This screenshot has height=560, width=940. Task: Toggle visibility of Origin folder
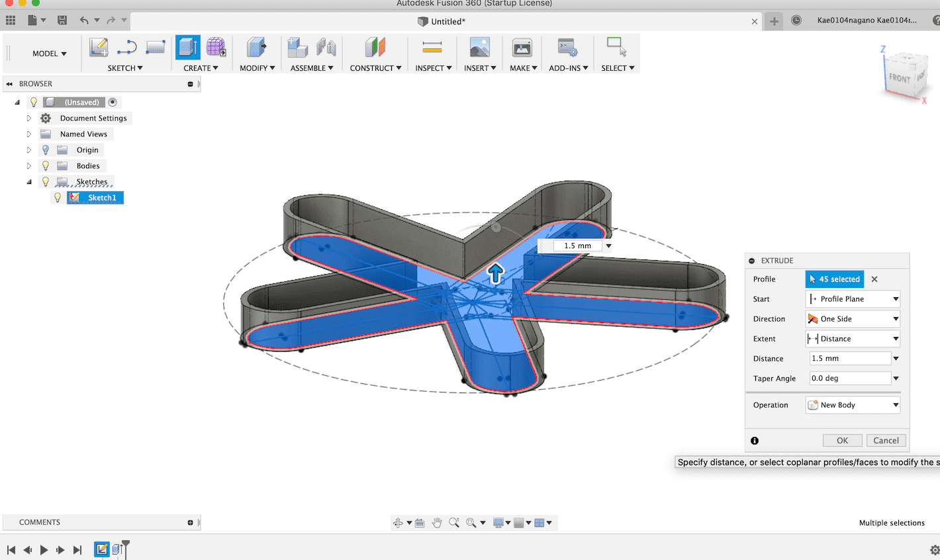tap(46, 150)
